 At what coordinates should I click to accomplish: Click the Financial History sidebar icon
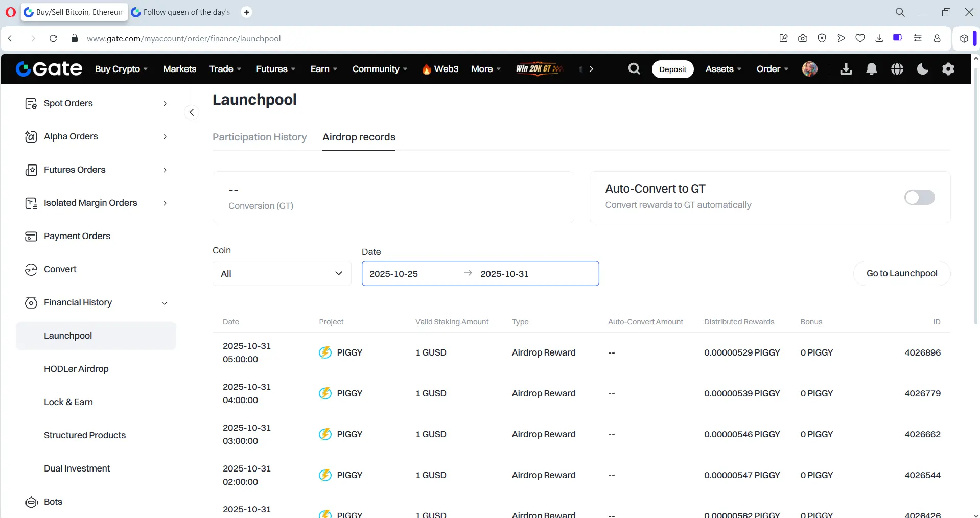(31, 303)
